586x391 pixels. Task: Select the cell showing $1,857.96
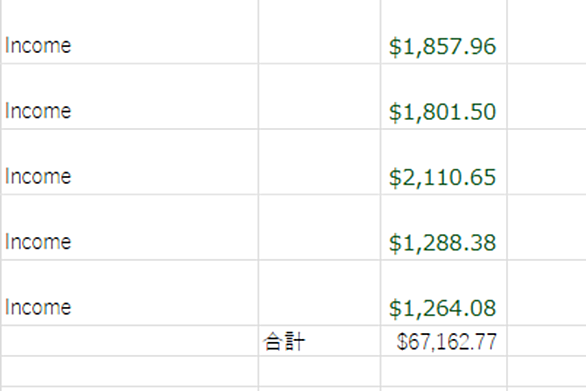[444, 32]
